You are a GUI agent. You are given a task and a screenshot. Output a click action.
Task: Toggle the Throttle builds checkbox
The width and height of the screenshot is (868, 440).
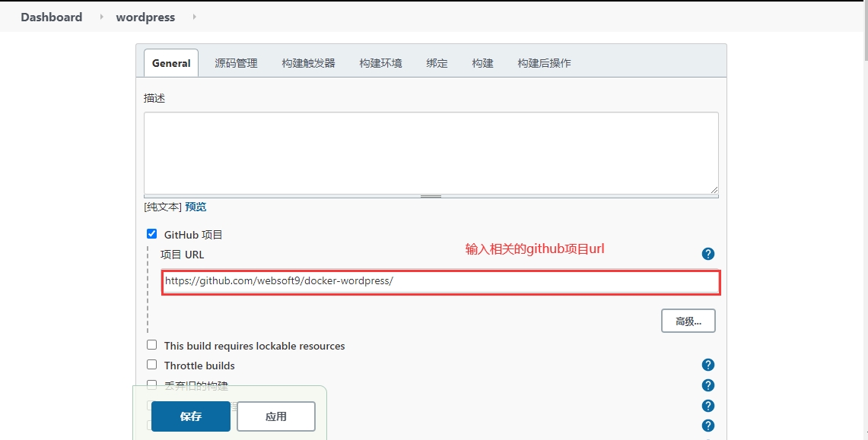click(x=152, y=365)
